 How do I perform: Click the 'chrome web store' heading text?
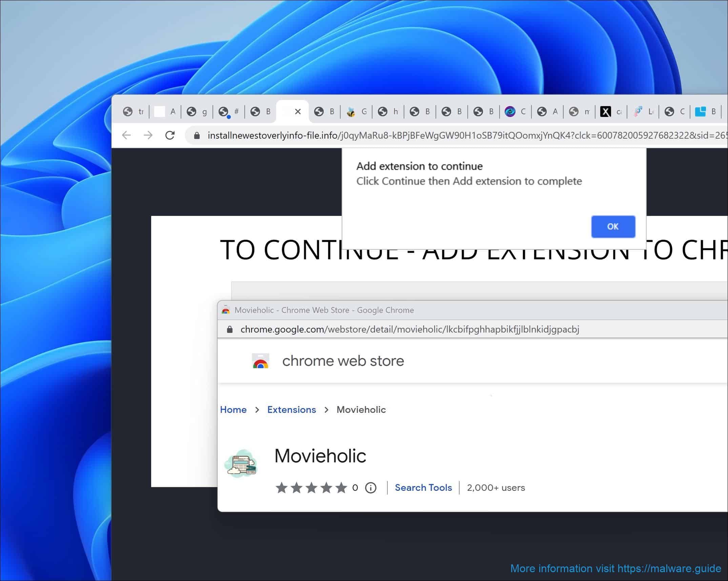click(x=343, y=361)
